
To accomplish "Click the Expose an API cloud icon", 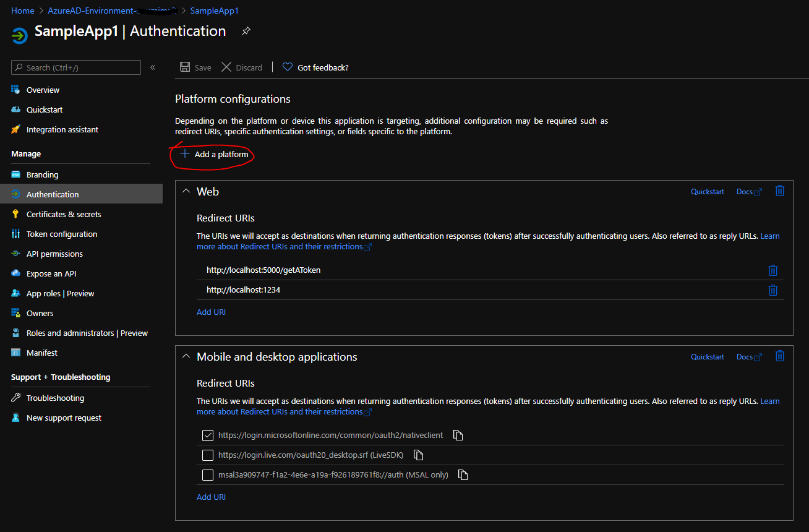I will click(x=15, y=273).
